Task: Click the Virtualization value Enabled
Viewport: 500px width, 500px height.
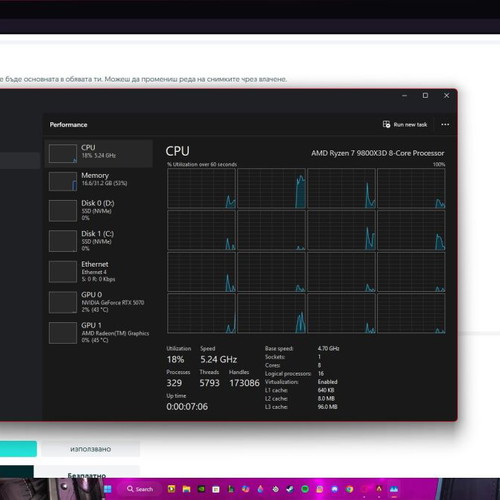Action: pos(327,382)
